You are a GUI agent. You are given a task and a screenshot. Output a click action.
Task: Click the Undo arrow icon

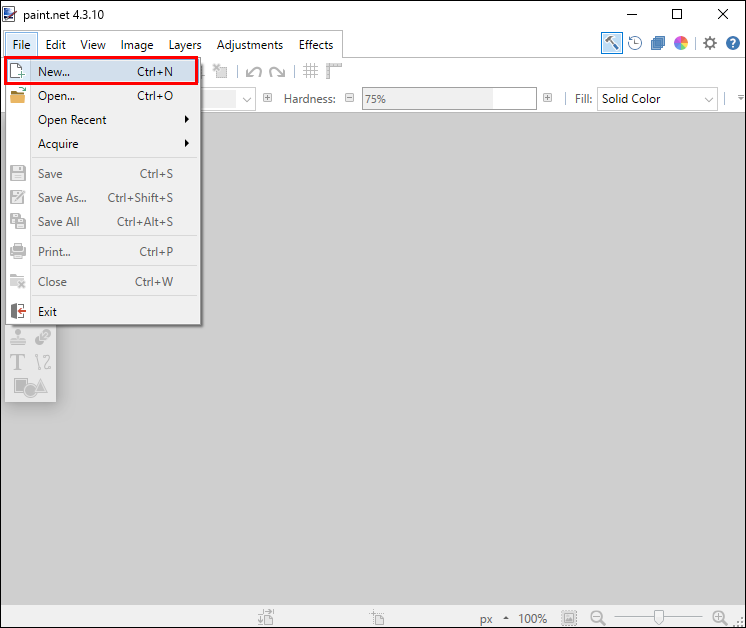pyautogui.click(x=254, y=72)
